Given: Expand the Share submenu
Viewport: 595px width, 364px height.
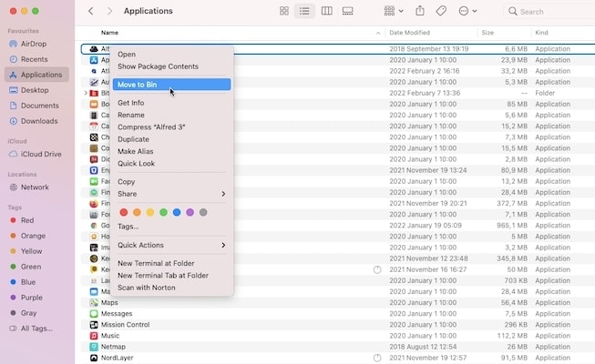Looking at the screenshot, I should pyautogui.click(x=171, y=194).
